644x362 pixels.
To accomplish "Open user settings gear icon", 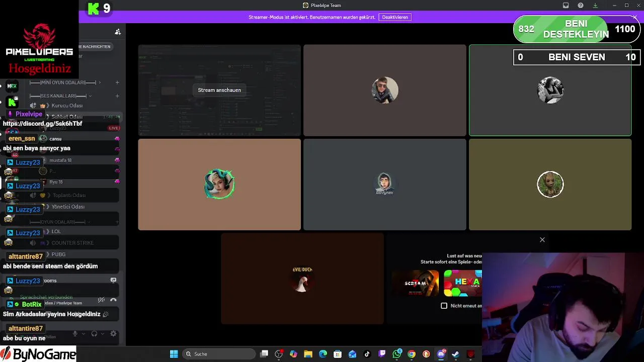I will (113, 333).
